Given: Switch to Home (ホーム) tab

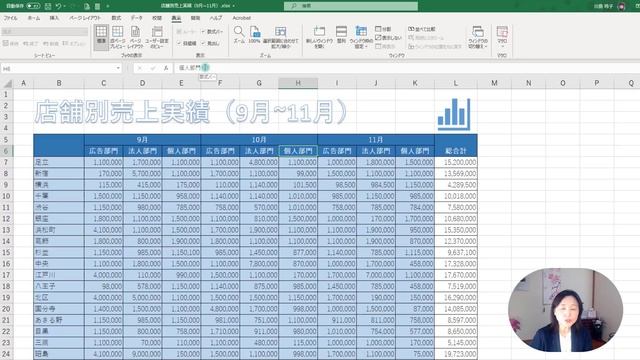Looking at the screenshot, I should tap(34, 18).
